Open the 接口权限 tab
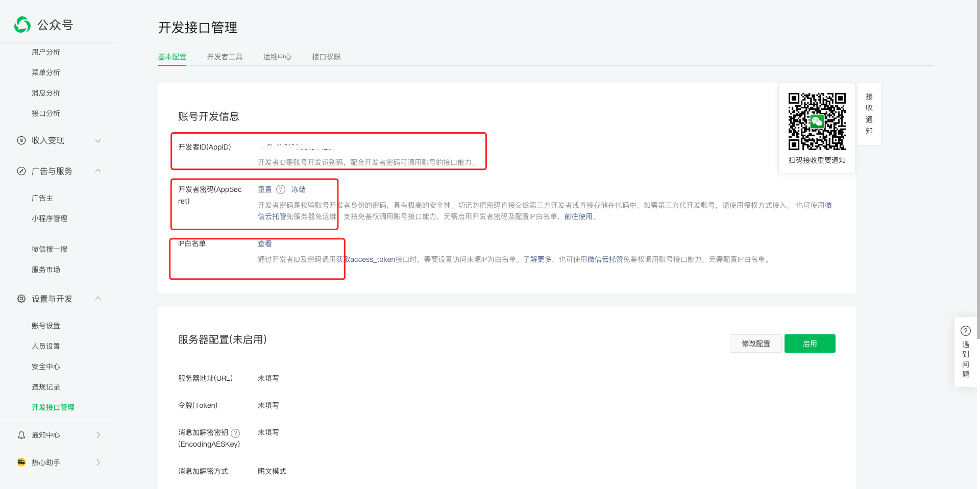 [x=326, y=57]
